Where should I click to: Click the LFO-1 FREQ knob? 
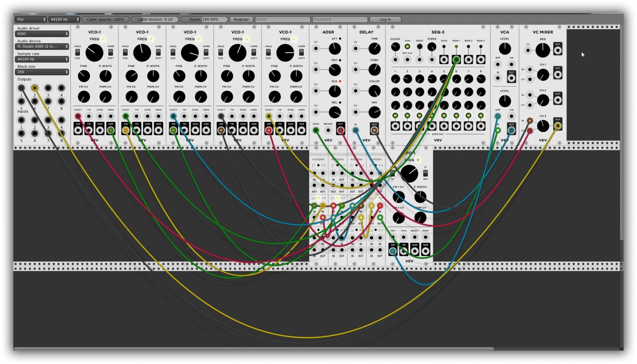[409, 174]
